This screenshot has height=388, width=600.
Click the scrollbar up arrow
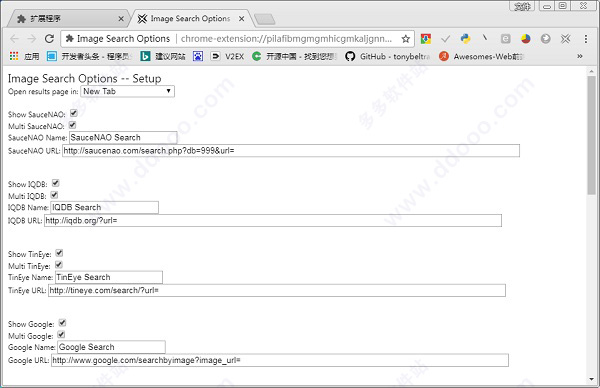592,71
